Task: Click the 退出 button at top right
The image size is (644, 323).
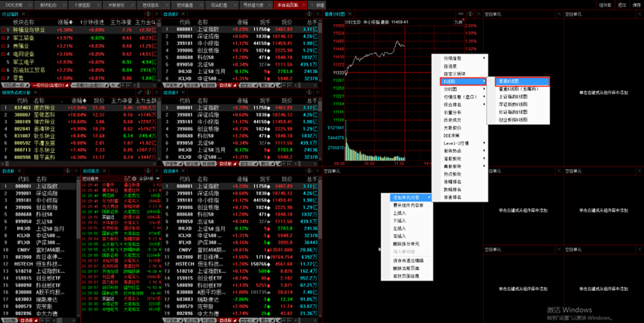Action: [x=622, y=5]
